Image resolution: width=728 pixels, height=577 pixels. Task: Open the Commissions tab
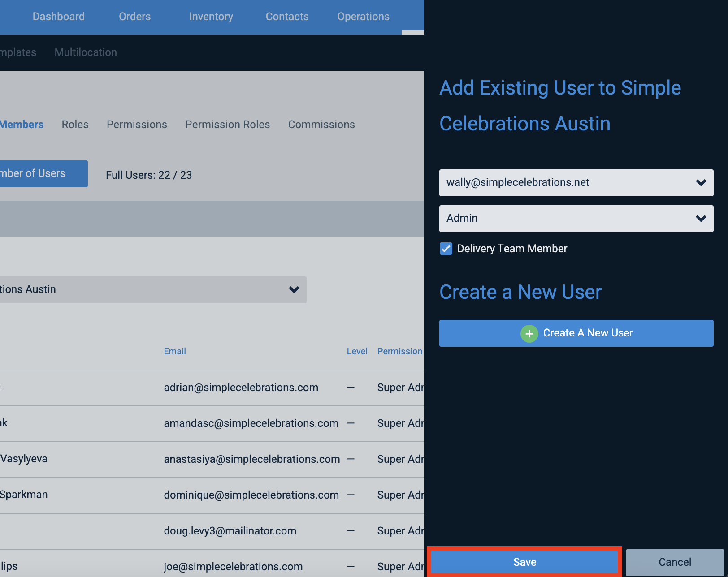point(321,125)
